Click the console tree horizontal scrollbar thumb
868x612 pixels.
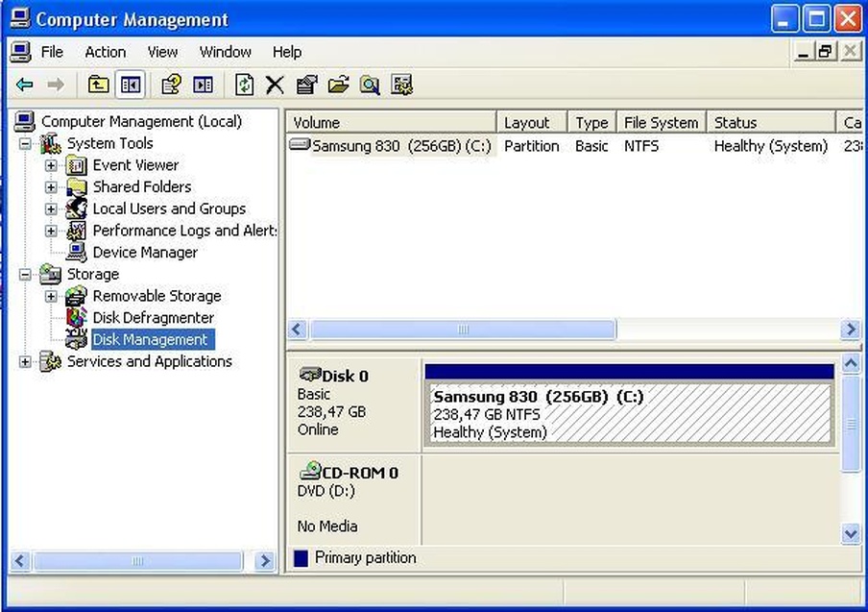(x=137, y=561)
